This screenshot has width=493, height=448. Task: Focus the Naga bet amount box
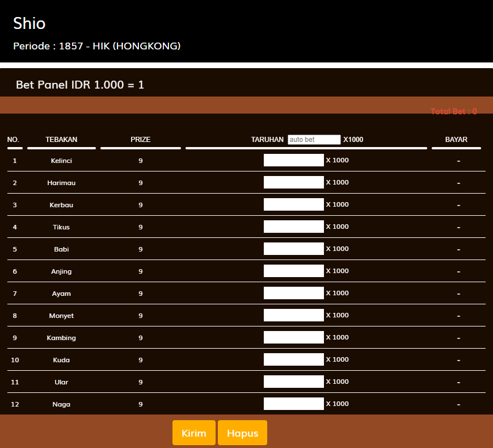293,404
